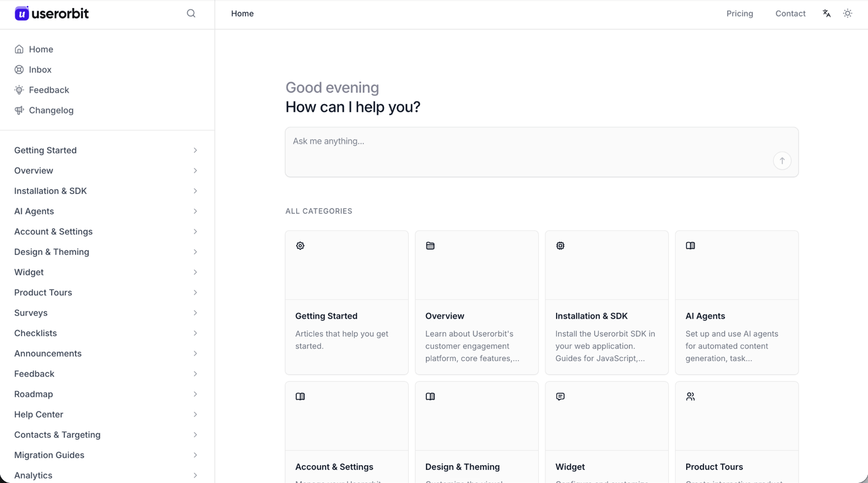Select Help Center label in sidebar

[39, 415]
